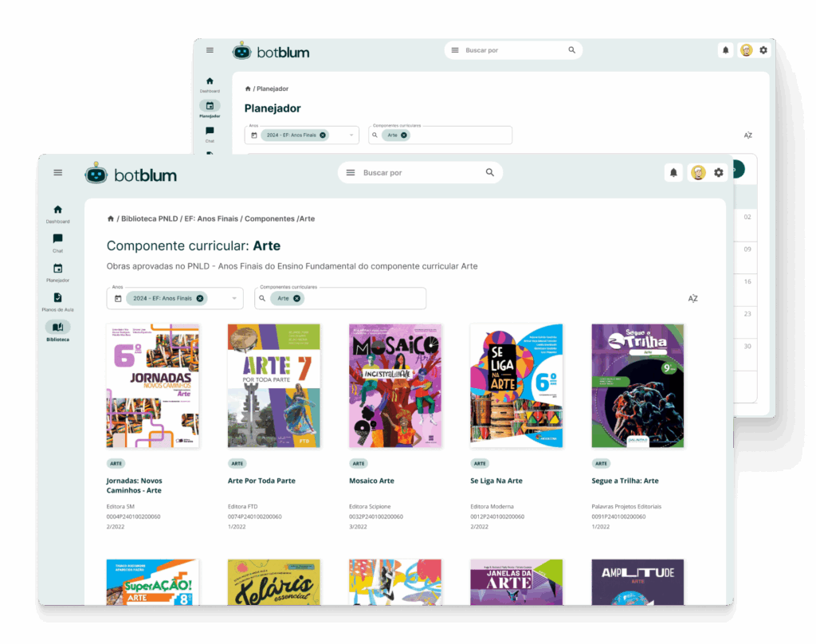Viewport: 816px width, 644px height.
Task: Click ARTE tag under Jornadas book
Action: [x=116, y=463]
